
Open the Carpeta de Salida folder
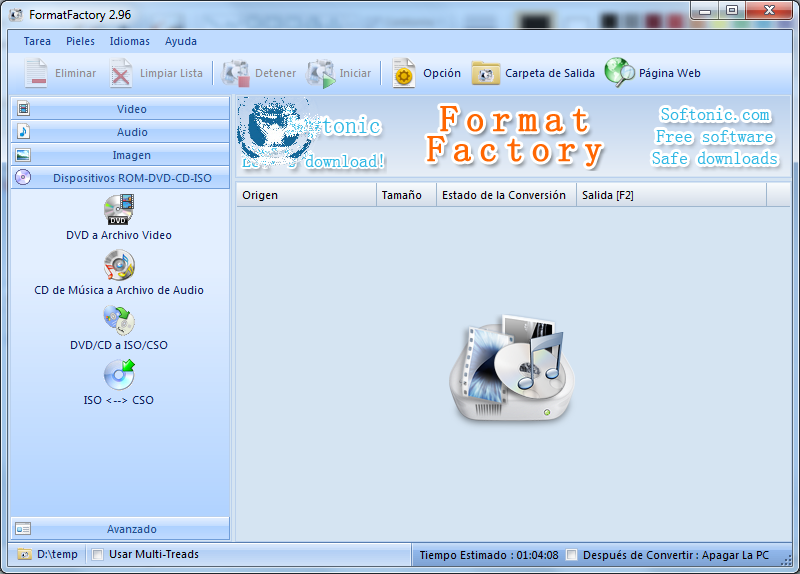tap(486, 73)
